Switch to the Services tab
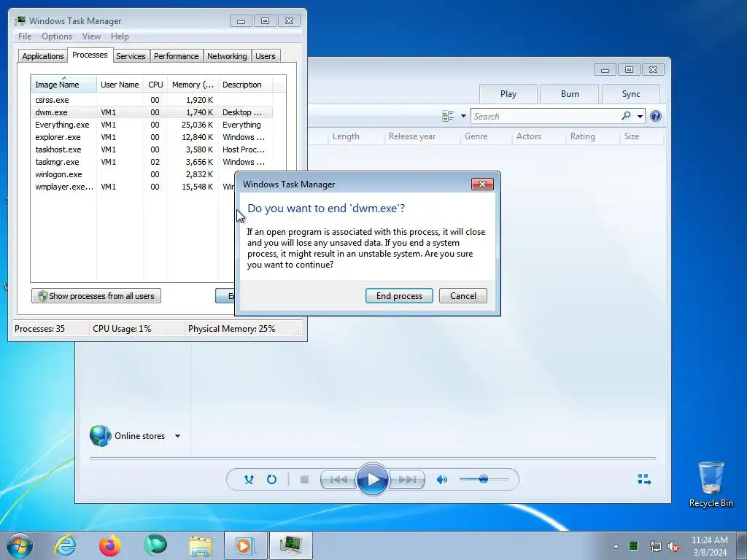747x560 pixels. tap(131, 56)
